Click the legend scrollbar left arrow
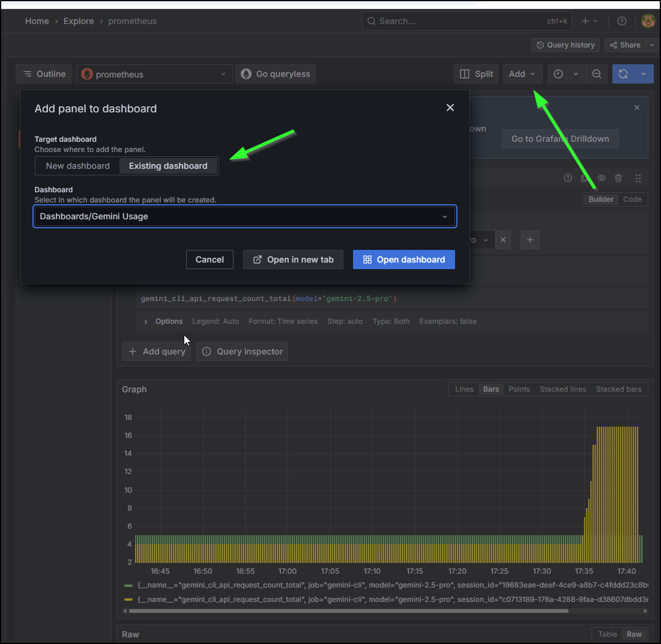This screenshot has width=661, height=644. click(125, 611)
